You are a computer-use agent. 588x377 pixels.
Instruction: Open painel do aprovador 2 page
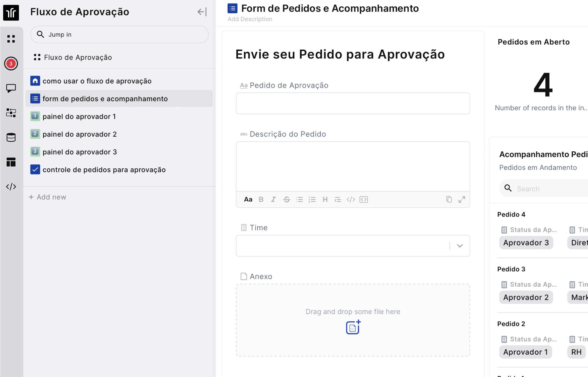[80, 134]
